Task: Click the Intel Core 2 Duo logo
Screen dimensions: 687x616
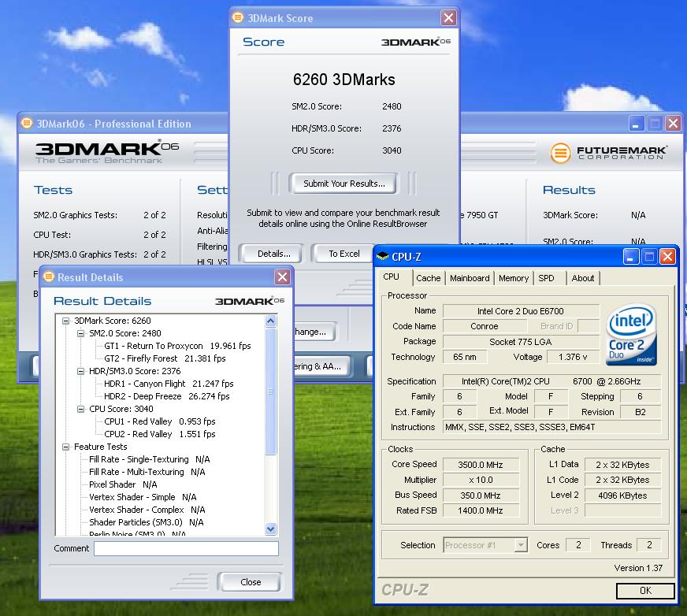Action: (x=632, y=335)
